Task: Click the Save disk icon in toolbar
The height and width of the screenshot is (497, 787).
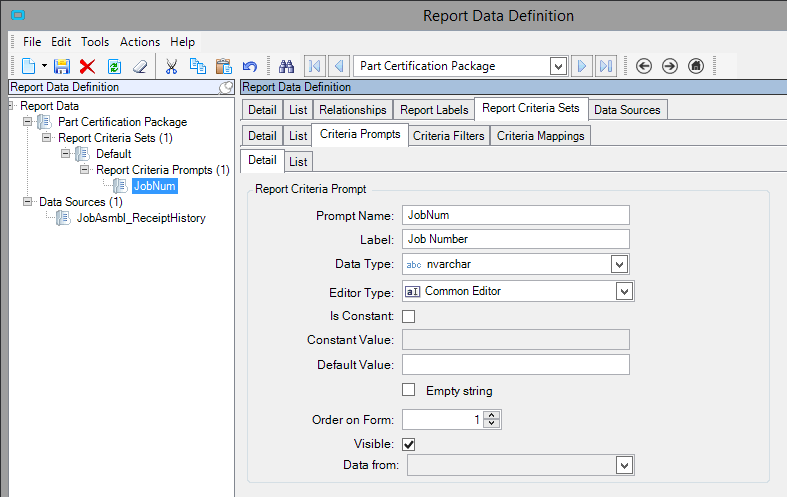Action: pyautogui.click(x=62, y=66)
